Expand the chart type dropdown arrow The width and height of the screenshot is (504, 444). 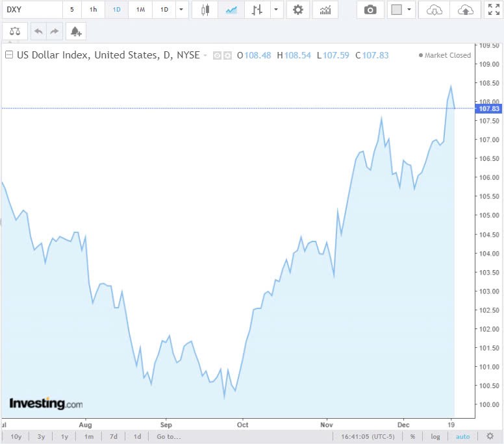[277, 10]
